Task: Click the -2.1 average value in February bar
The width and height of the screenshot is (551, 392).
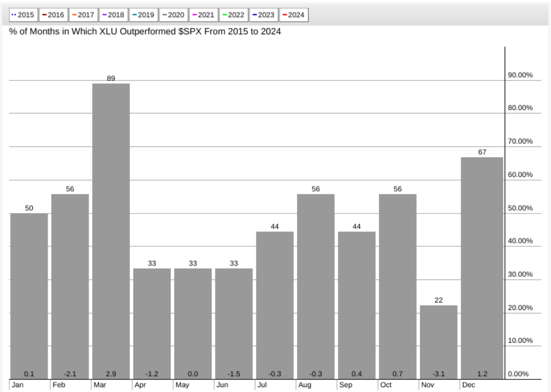Action: pos(70,374)
